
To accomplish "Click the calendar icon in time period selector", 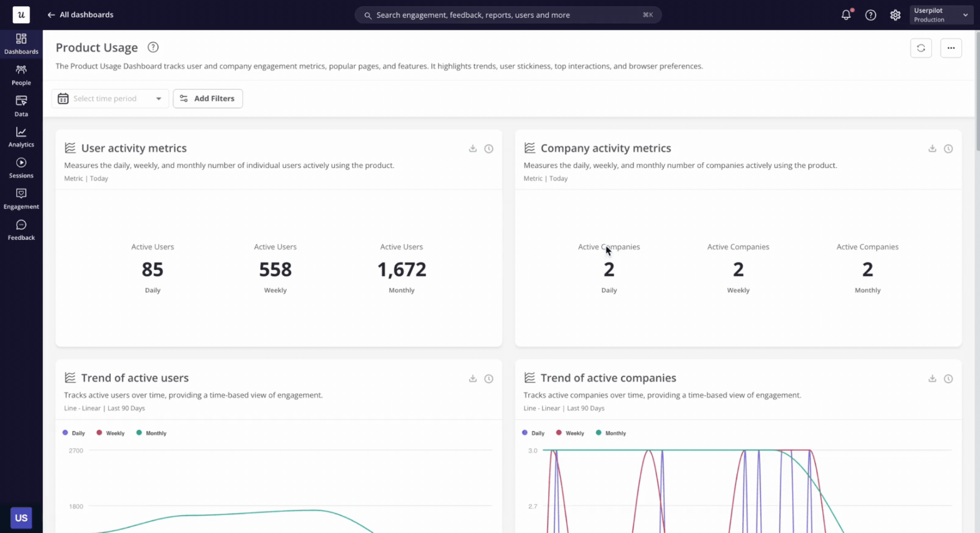I will pyautogui.click(x=63, y=99).
